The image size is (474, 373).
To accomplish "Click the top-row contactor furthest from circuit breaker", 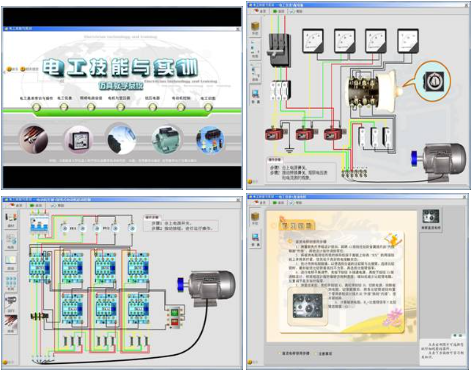I will 139,268.
